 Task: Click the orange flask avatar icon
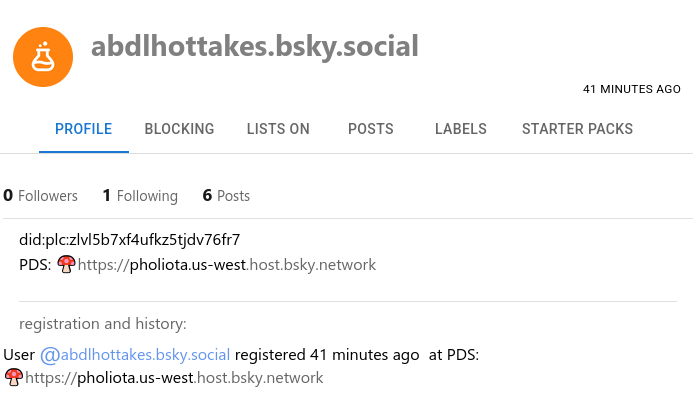[x=43, y=57]
